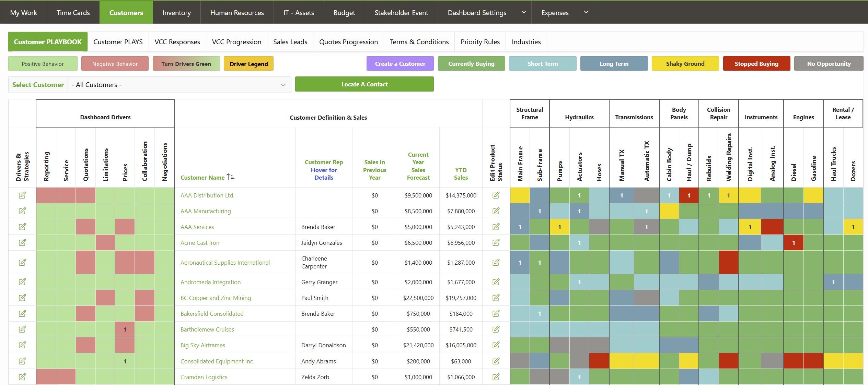Click Paul Smith customer rep name

pos(315,298)
